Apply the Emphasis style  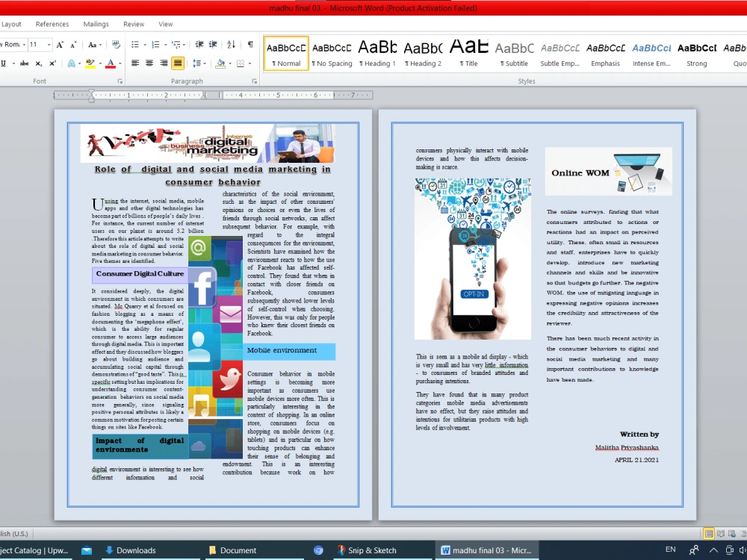click(606, 53)
